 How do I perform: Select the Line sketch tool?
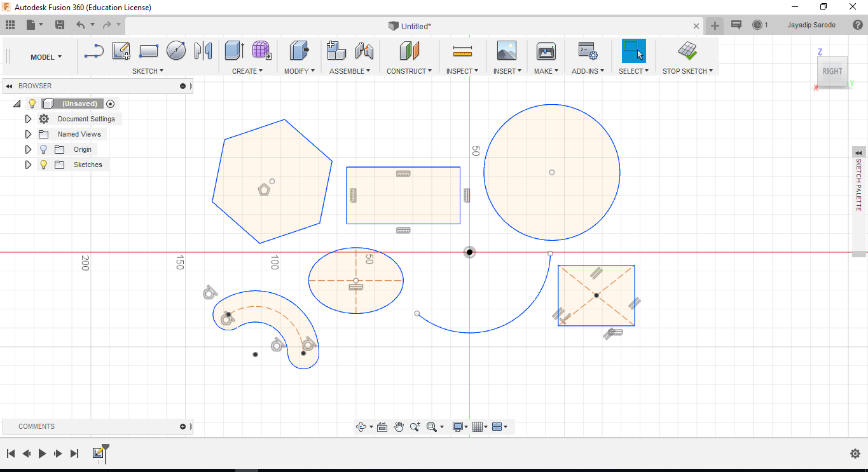pos(93,51)
